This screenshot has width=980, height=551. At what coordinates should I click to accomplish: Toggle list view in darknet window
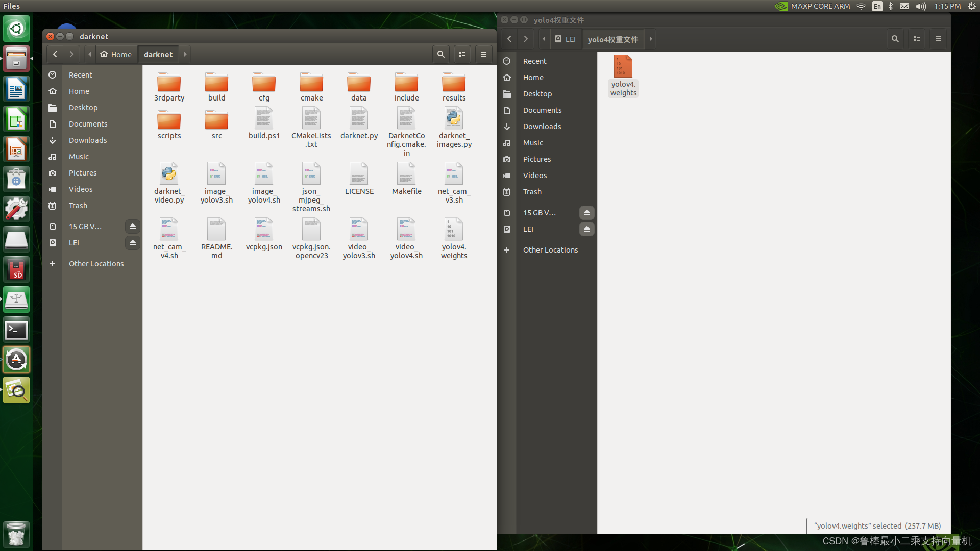[462, 54]
